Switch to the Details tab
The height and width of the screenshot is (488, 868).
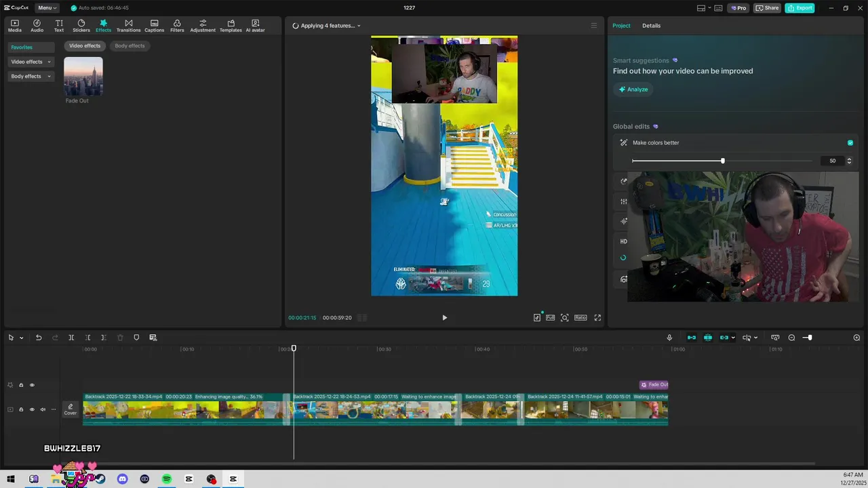tap(651, 26)
